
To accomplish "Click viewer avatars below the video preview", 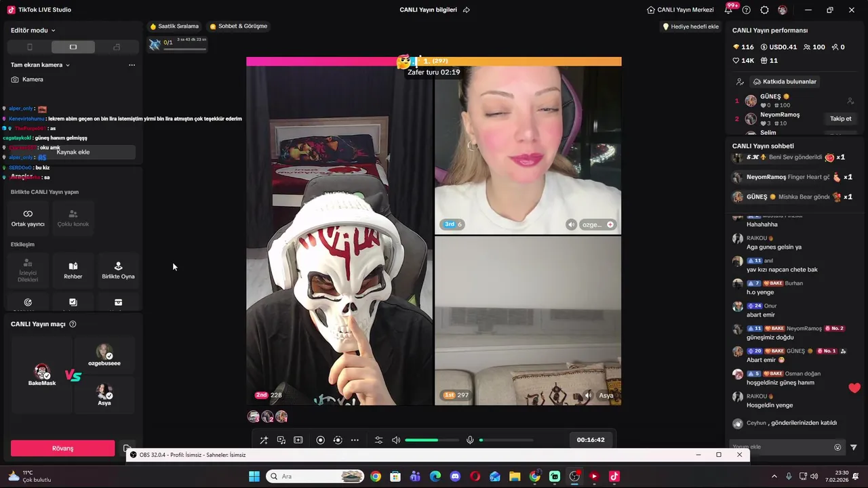I will tap(267, 416).
